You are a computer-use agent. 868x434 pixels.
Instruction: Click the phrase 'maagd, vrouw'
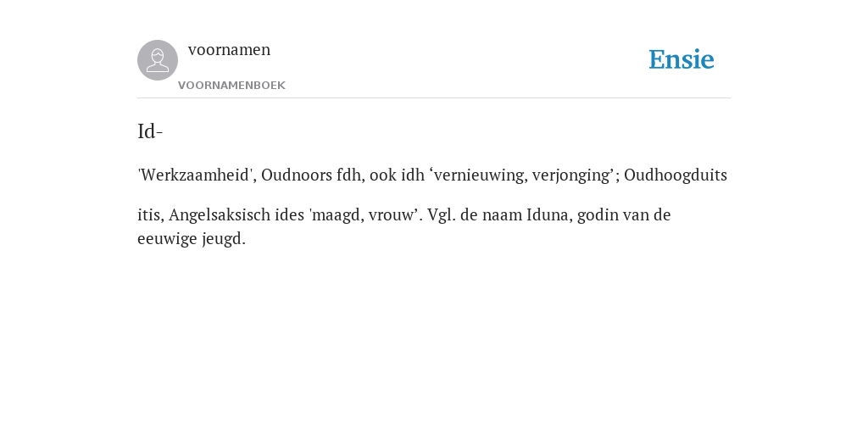click(x=363, y=214)
